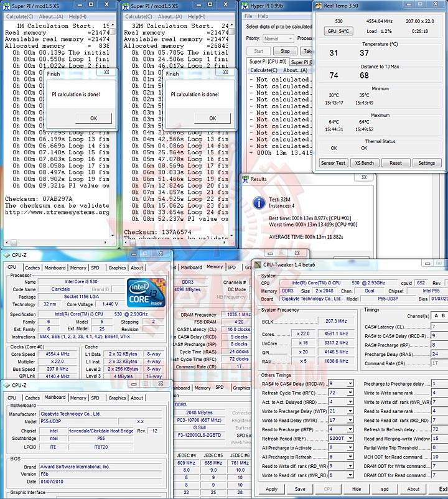This screenshot has height=499, width=448.
Task: Click the Hide button in CPU-Tweaker
Action: tap(357, 489)
